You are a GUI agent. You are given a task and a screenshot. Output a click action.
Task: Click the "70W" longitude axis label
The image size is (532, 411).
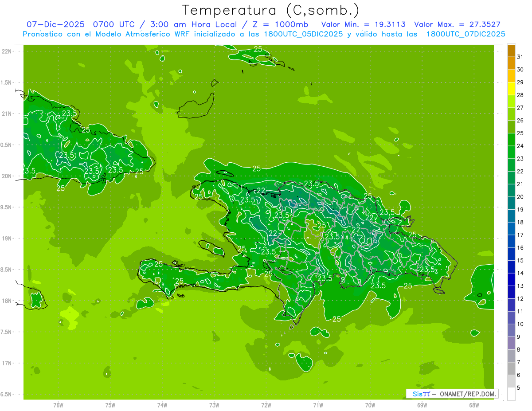[x=370, y=405]
